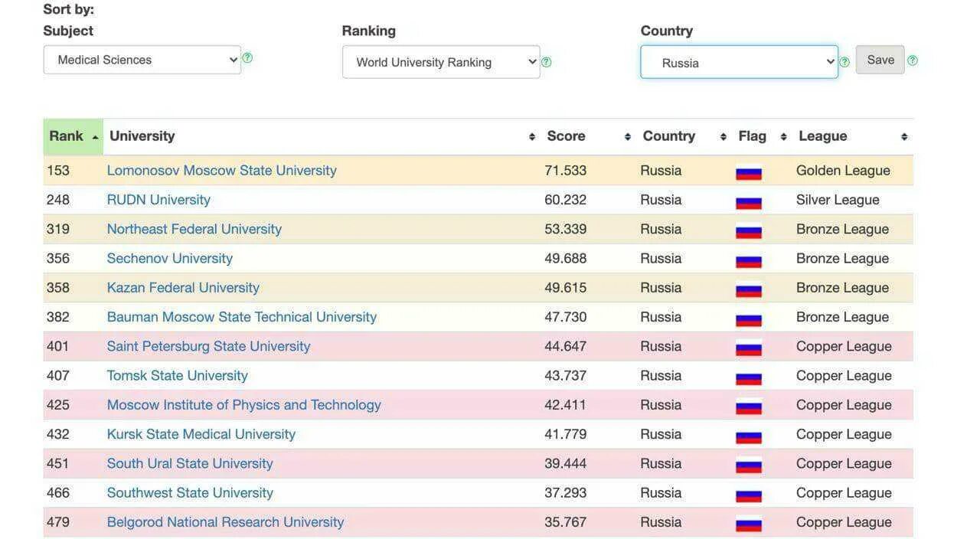980x539 pixels.
Task: Sort table by Score column header
Action: point(567,136)
